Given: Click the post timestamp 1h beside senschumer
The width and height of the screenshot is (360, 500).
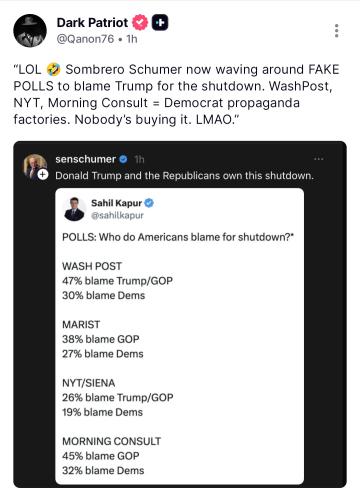Looking at the screenshot, I should click(x=139, y=159).
